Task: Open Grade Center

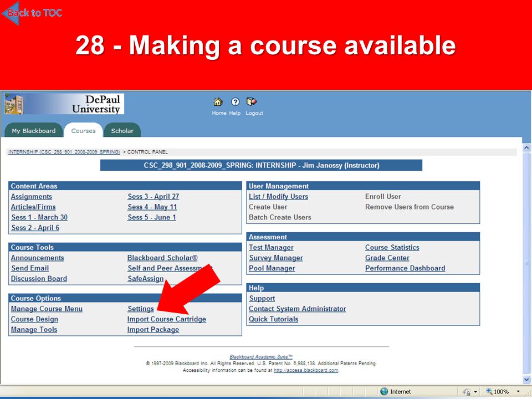Action: pyautogui.click(x=387, y=258)
